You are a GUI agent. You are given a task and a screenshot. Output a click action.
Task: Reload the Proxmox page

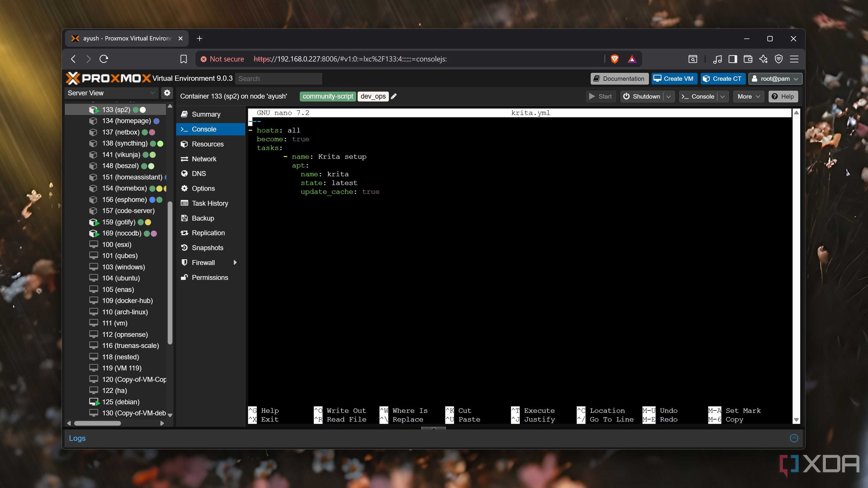click(104, 59)
